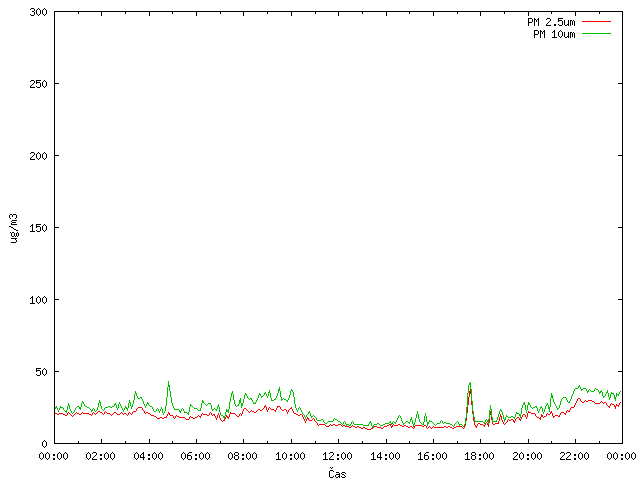Click the spike peak just before 18:00
The height and width of the screenshot is (480, 640).
point(470,384)
